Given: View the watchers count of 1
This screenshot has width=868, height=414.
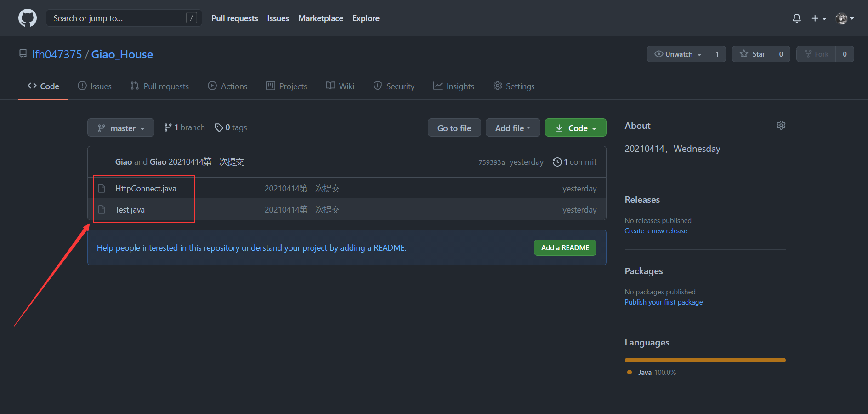Looking at the screenshot, I should click(x=717, y=54).
